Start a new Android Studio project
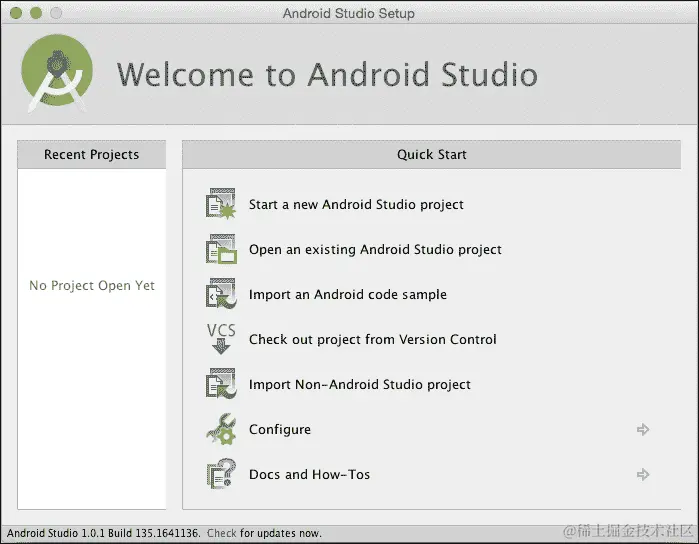The width and height of the screenshot is (699, 544). [356, 205]
